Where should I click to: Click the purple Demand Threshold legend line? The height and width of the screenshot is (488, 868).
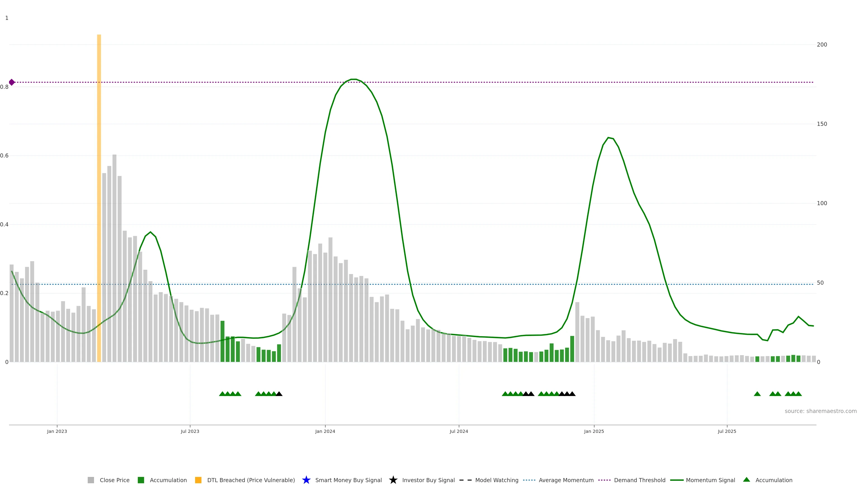(604, 480)
